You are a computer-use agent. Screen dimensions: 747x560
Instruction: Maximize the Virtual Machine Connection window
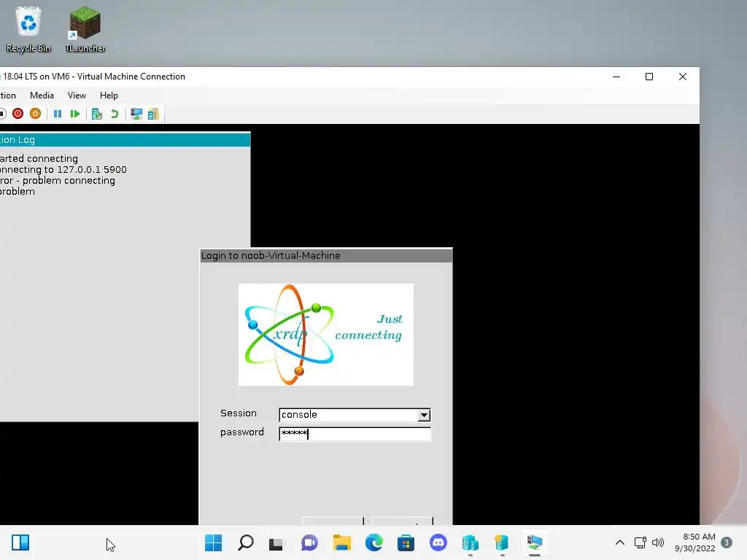[x=649, y=77]
